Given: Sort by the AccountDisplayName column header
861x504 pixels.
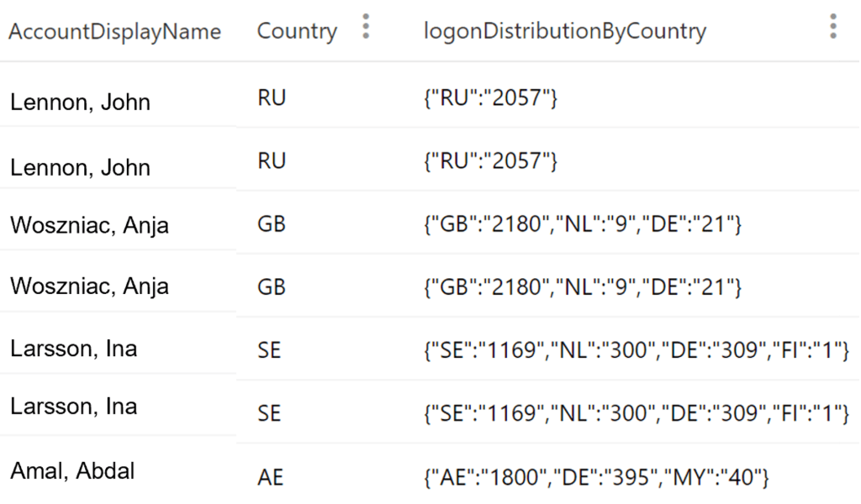Looking at the screenshot, I should (115, 32).
